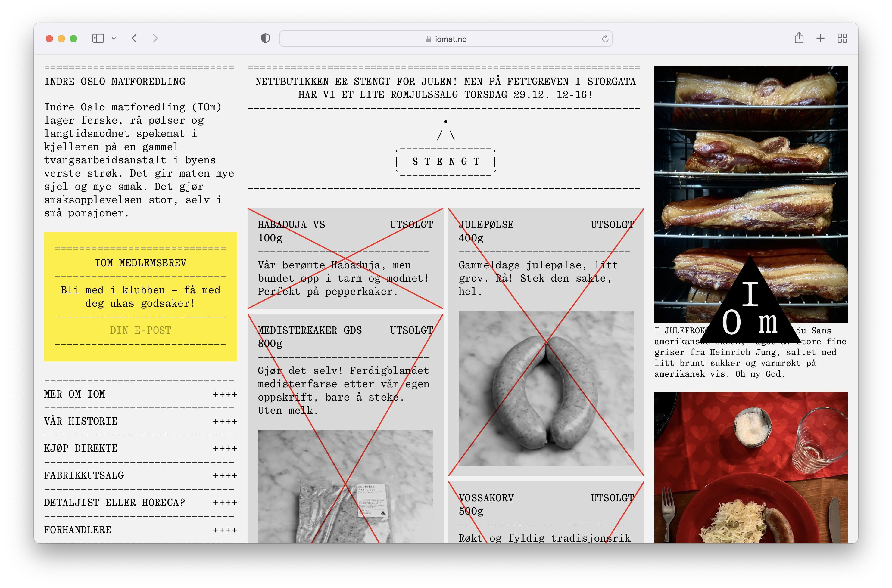
Task: Minimize the Safari window
Action: [x=61, y=38]
